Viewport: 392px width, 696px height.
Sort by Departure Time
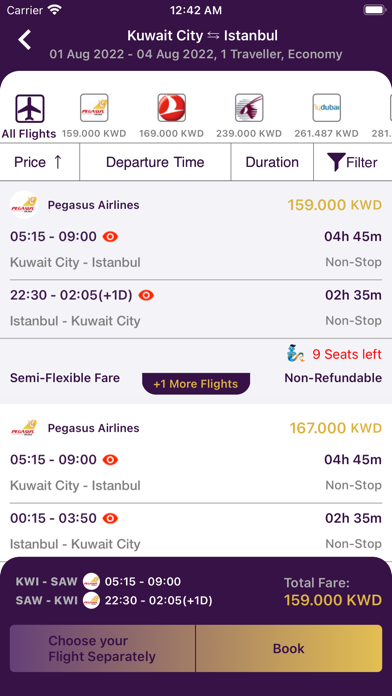pyautogui.click(x=155, y=162)
